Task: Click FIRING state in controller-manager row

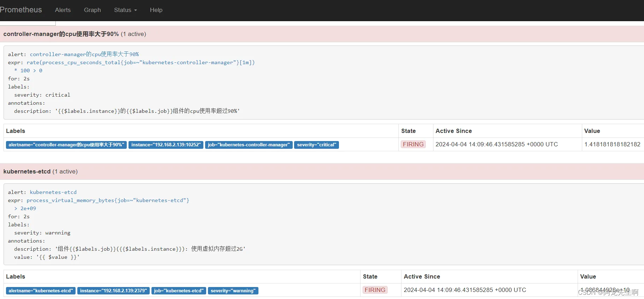Action: pyautogui.click(x=413, y=144)
